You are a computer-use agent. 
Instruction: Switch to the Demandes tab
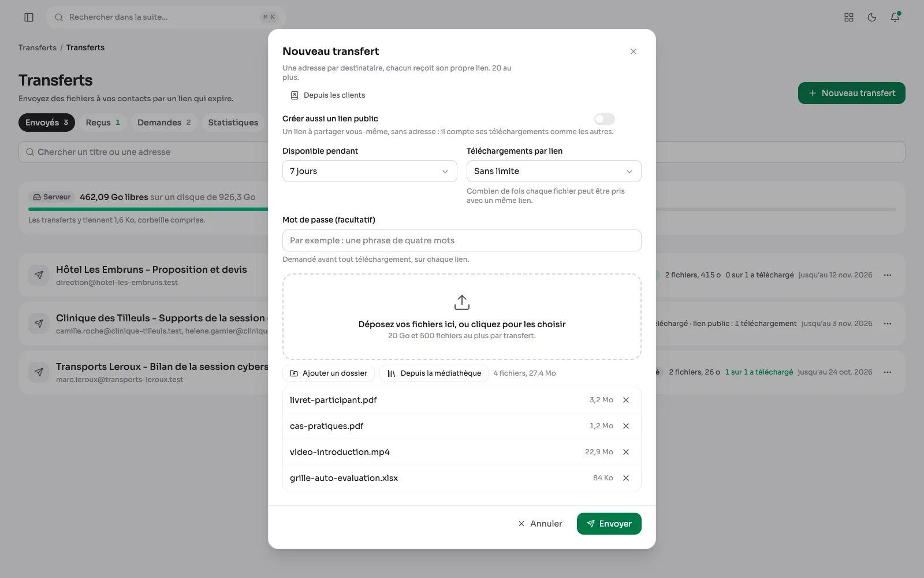(164, 123)
